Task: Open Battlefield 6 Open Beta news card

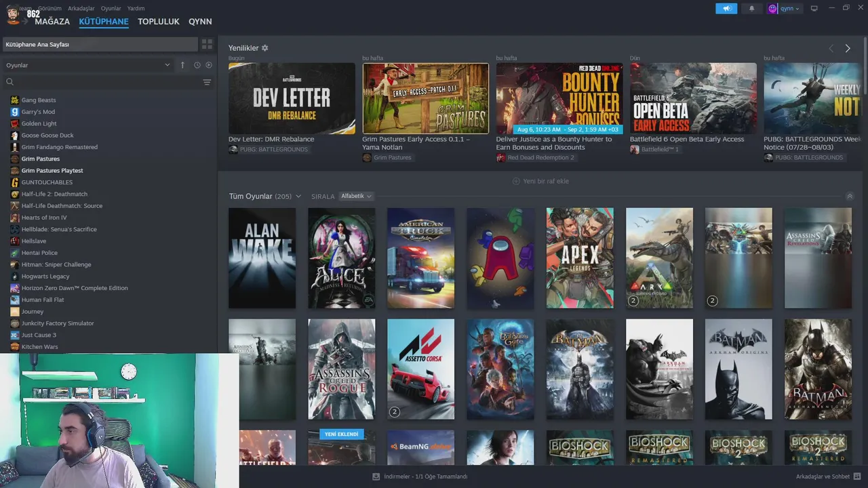Action: pos(693,98)
